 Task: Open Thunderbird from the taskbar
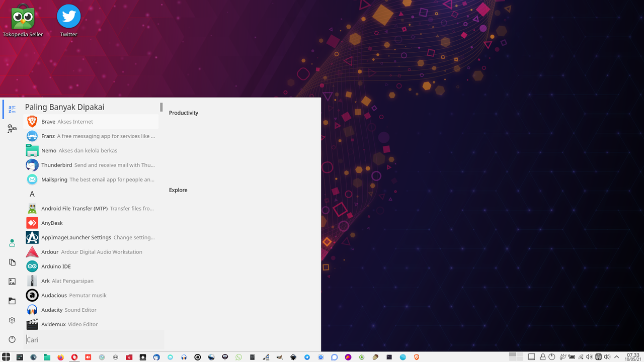coord(156,357)
